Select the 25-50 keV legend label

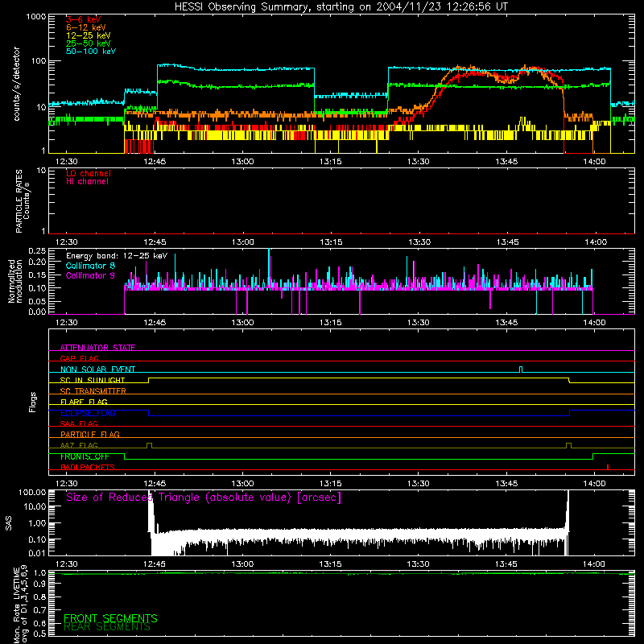click(88, 43)
